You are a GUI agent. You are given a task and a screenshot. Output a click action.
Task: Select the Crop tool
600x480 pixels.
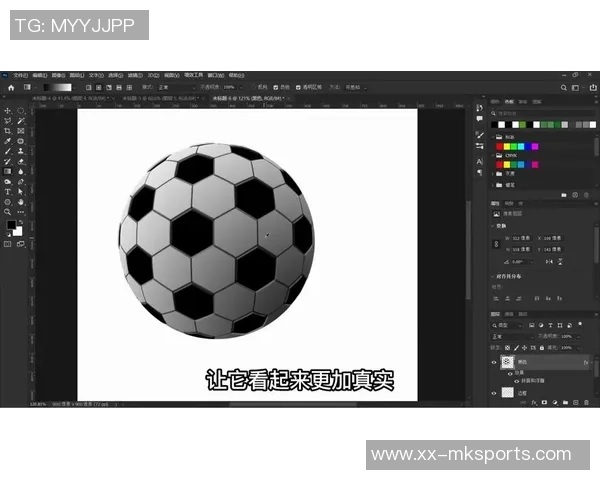point(8,131)
